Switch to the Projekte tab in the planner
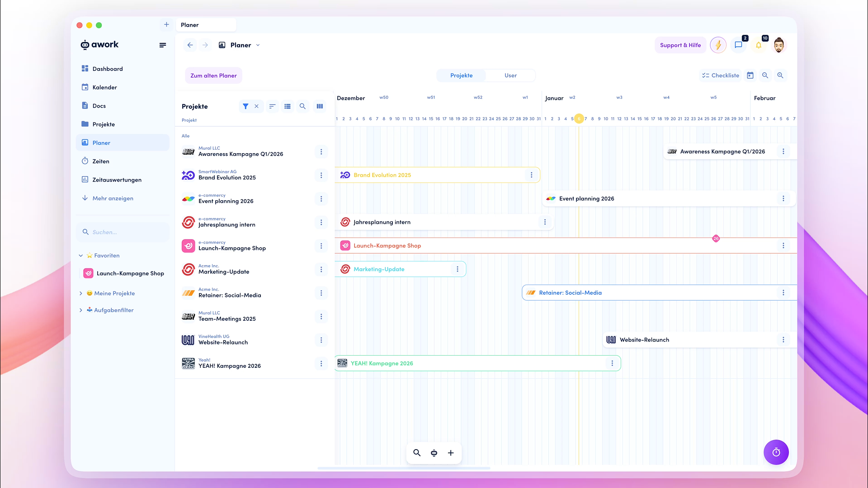Image resolution: width=868 pixels, height=488 pixels. pyautogui.click(x=461, y=75)
